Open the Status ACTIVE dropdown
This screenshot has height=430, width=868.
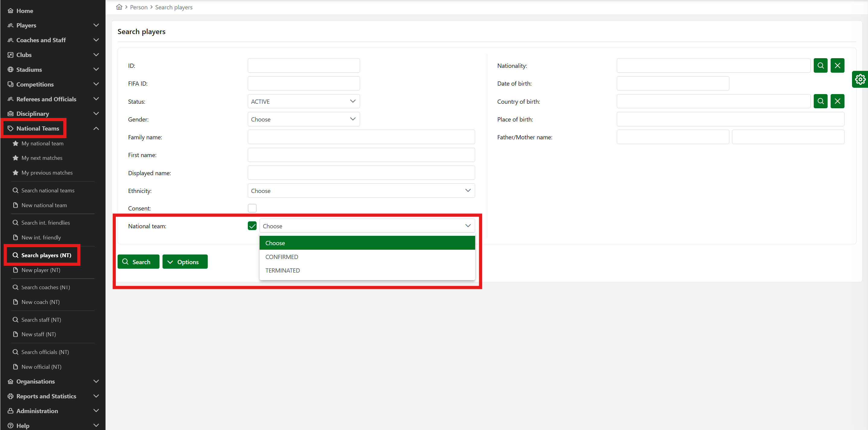coord(303,101)
